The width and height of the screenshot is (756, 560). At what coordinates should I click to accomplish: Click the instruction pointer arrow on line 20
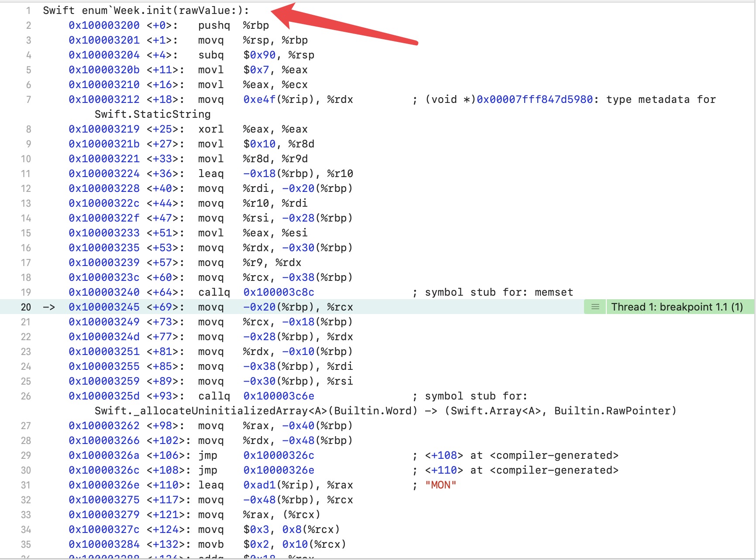coord(49,307)
